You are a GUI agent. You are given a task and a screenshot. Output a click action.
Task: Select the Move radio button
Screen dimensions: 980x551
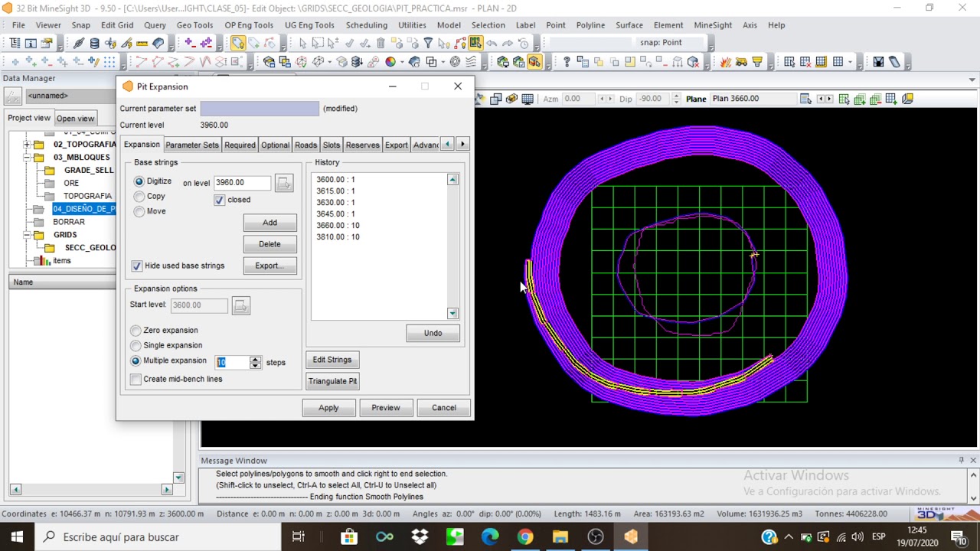point(139,211)
